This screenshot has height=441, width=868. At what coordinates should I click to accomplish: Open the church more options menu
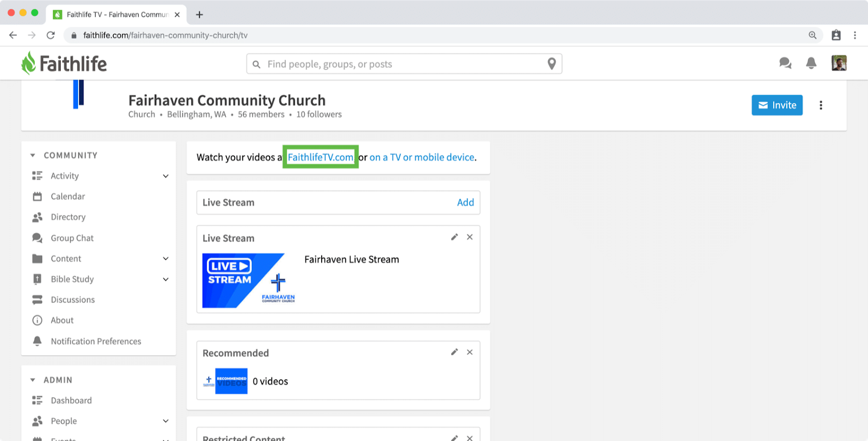coord(821,105)
